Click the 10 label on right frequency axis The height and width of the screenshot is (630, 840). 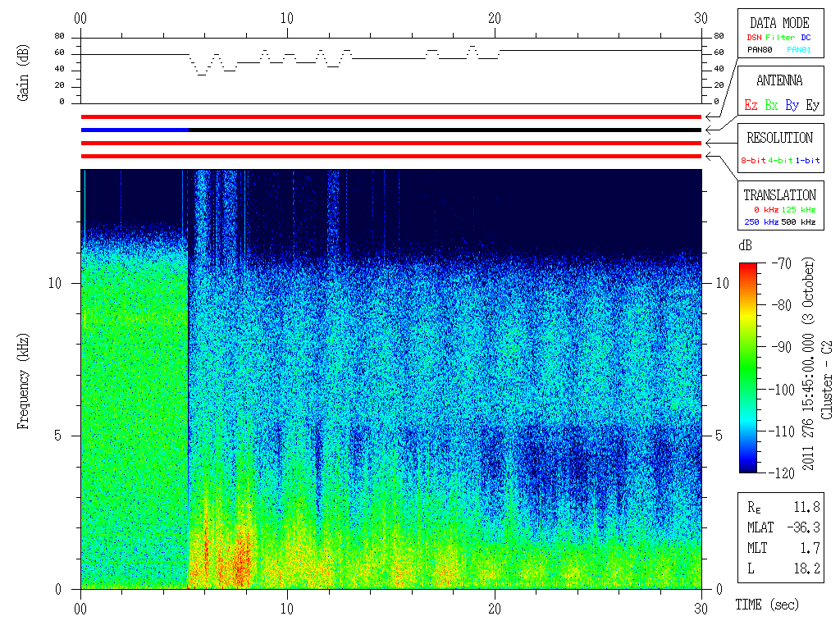pos(722,283)
